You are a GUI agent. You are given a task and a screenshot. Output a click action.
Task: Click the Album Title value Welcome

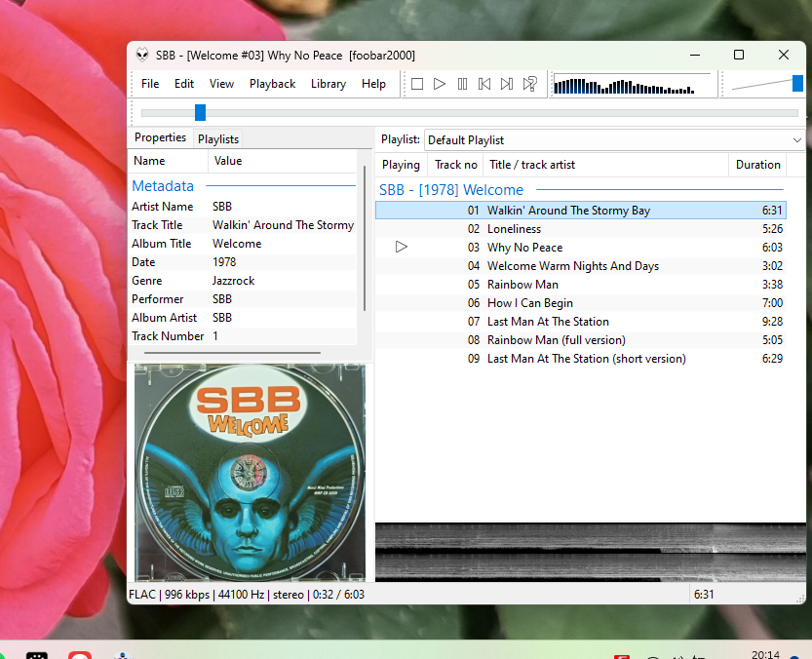[x=237, y=244]
